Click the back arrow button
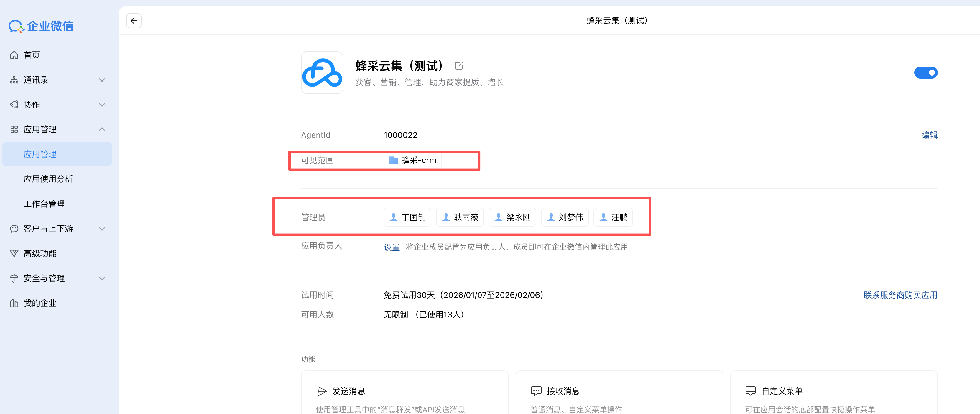 [x=134, y=21]
